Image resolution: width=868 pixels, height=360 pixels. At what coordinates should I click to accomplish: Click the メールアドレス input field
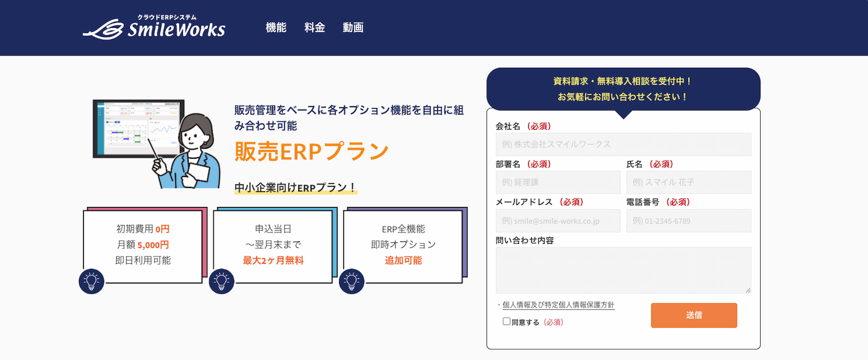[558, 221]
